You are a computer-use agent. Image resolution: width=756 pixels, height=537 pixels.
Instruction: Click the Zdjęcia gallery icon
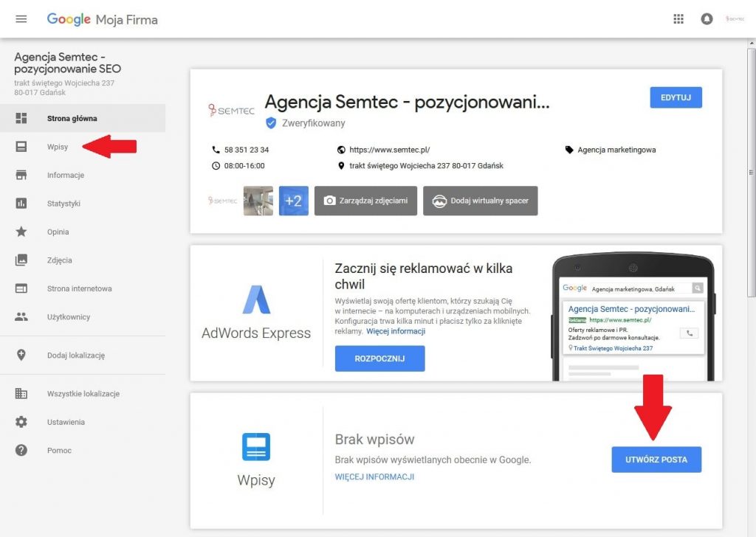click(21, 260)
